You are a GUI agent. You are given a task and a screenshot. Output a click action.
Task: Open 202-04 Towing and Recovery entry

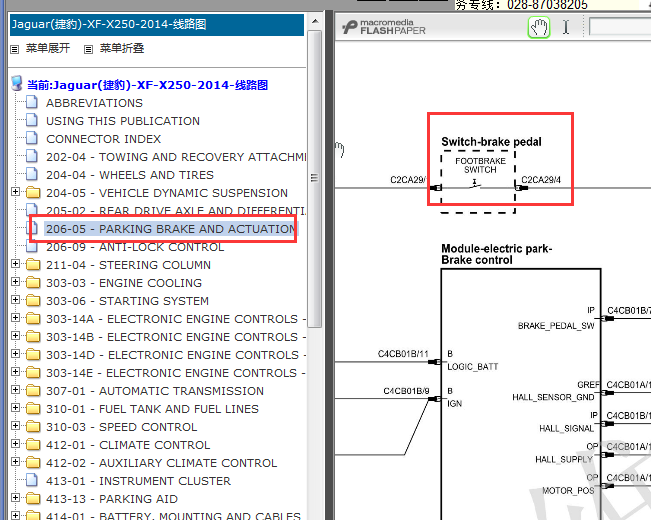point(176,157)
